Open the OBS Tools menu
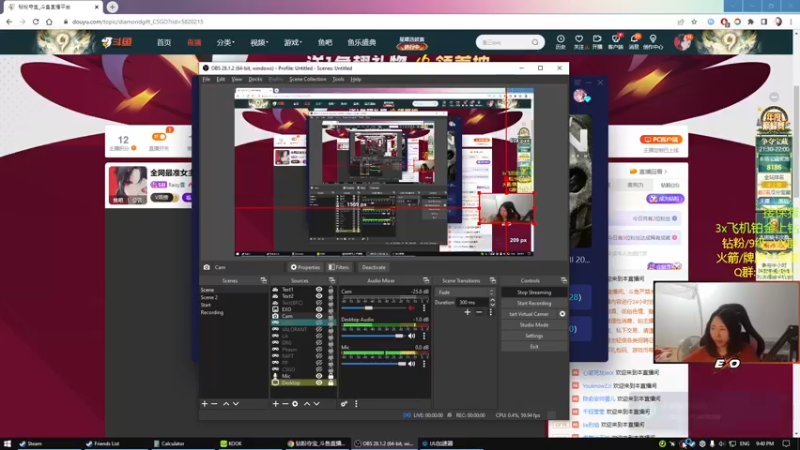The height and width of the screenshot is (450, 800). tap(338, 79)
